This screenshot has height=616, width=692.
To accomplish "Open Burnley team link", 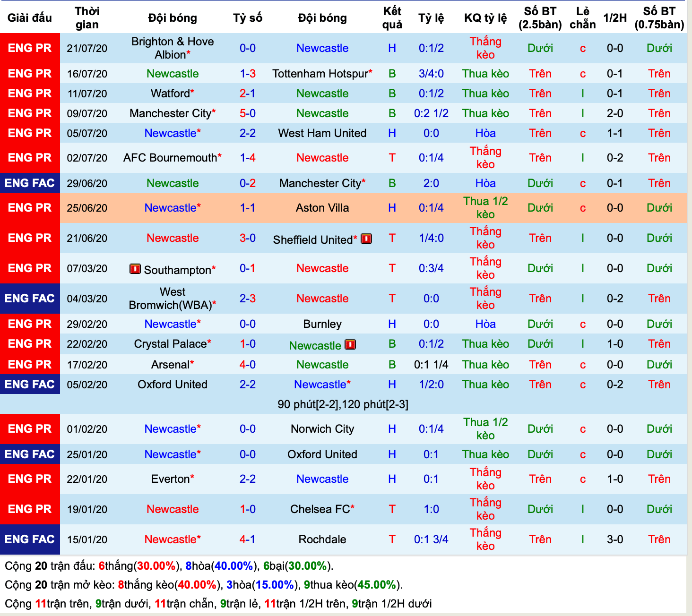I will tap(322, 324).
